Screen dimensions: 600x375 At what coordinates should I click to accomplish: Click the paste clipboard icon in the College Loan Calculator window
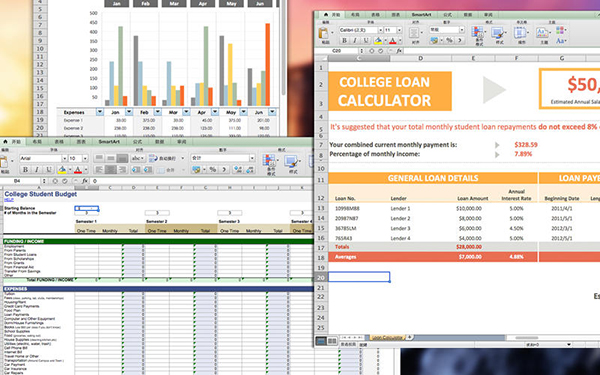[324, 33]
